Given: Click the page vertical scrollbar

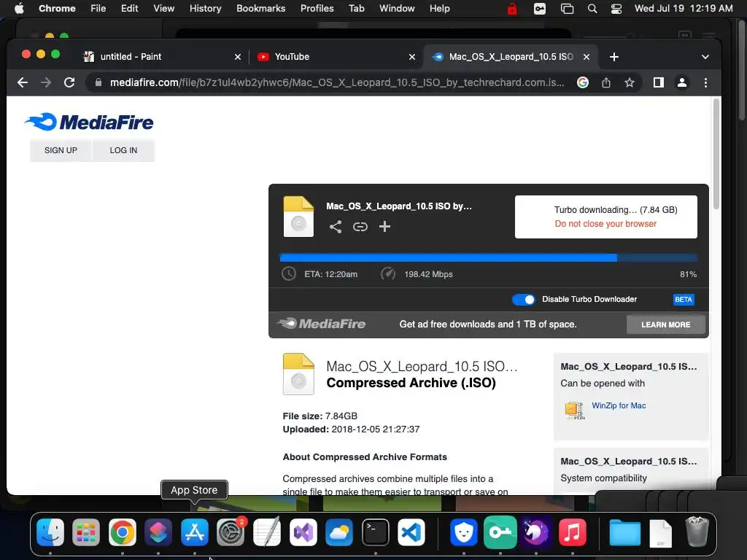Looking at the screenshot, I should pyautogui.click(x=716, y=153).
